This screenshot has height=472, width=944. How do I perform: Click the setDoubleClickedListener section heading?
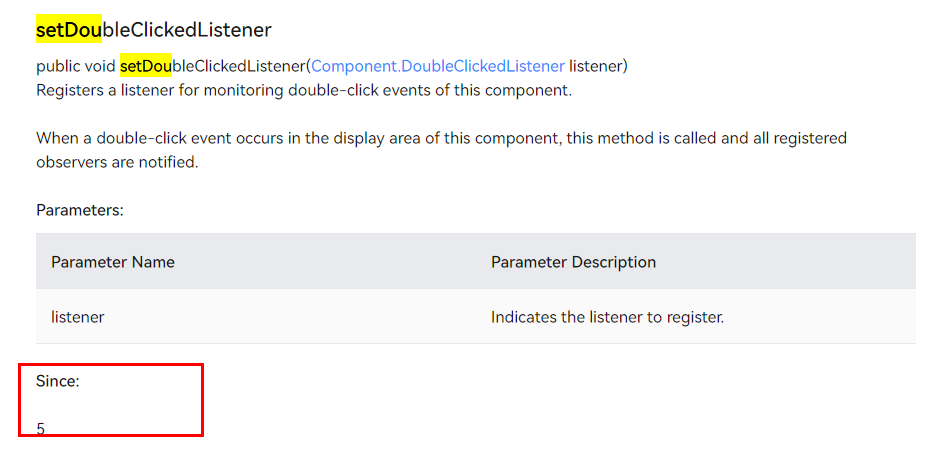[x=154, y=30]
